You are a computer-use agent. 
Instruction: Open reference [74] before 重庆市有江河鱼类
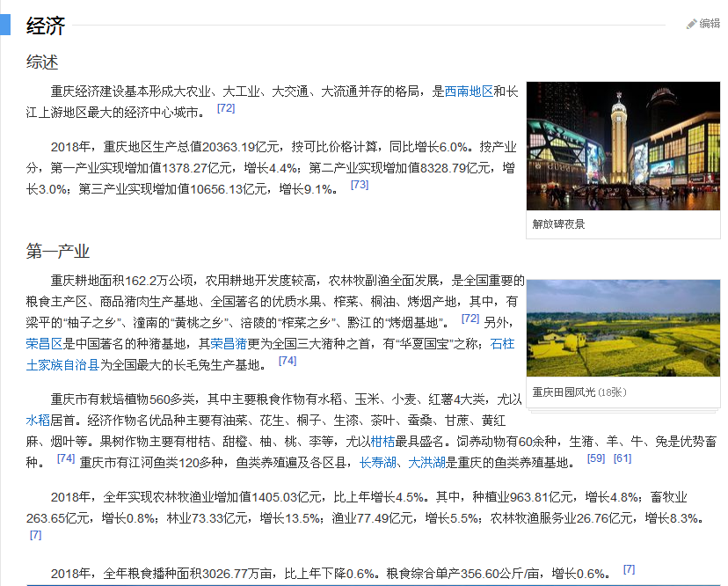[x=66, y=458]
